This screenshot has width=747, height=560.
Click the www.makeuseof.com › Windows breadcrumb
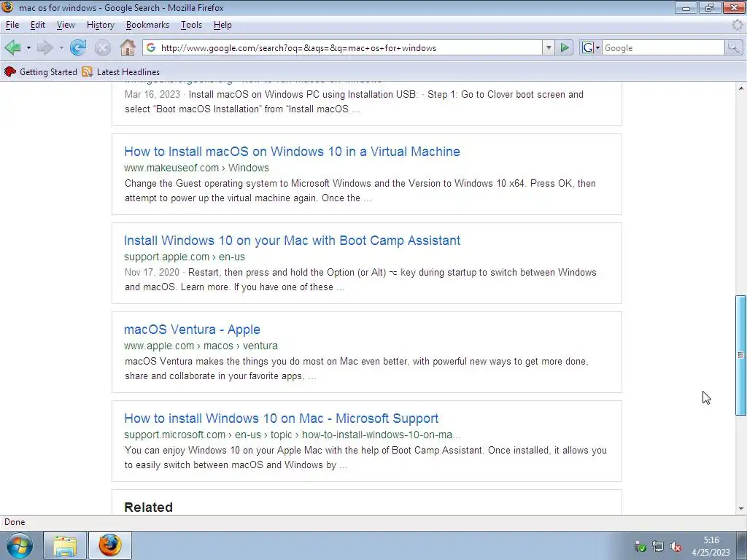[x=196, y=168]
